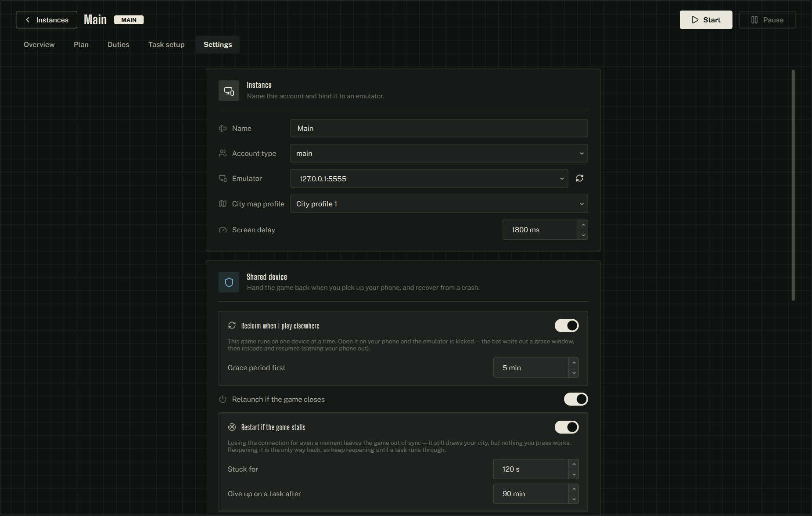Click the Relaunch power icon
Screen dimensions: 812x516
(223, 399)
